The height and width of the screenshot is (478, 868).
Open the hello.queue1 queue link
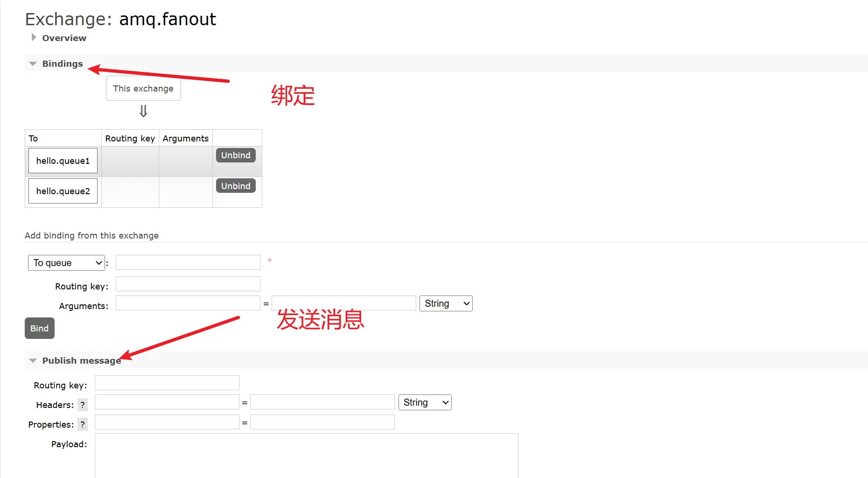[63, 161]
